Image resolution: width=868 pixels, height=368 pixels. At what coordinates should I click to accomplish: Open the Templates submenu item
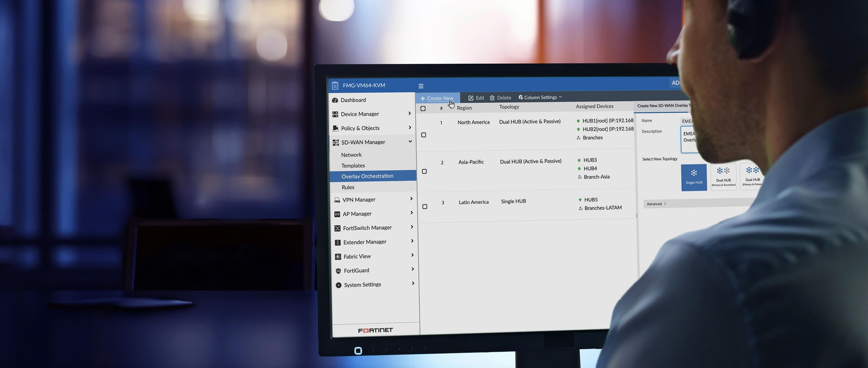353,165
